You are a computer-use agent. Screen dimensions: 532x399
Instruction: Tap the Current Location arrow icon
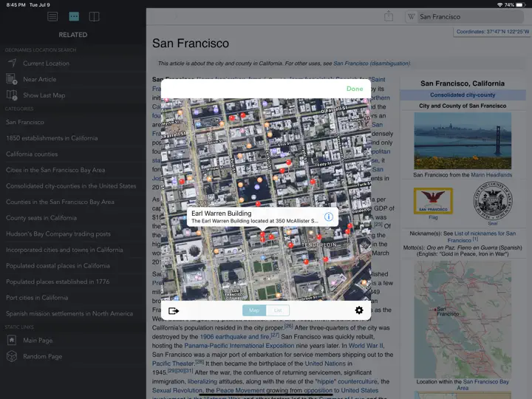pyautogui.click(x=13, y=63)
